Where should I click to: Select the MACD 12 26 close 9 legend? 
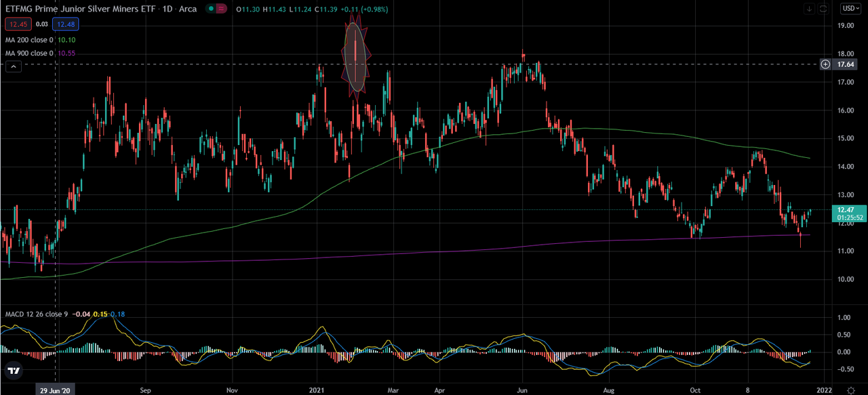coord(38,314)
